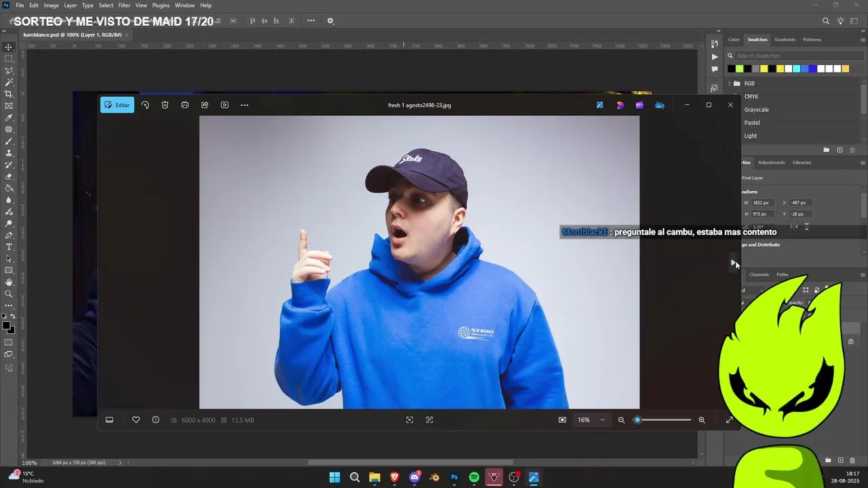Open Discord from the taskbar
The image size is (868, 488).
pyautogui.click(x=415, y=477)
